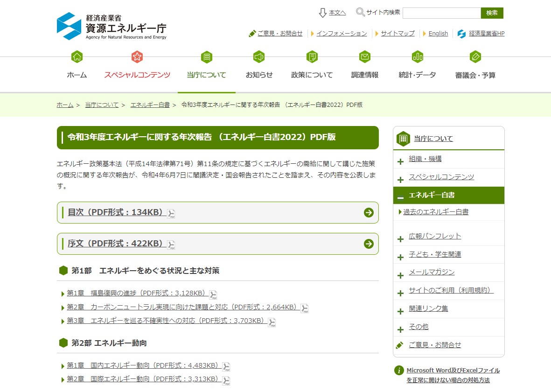The height and width of the screenshot is (392, 551).
Task: Switch to the English site link
Action: point(438,34)
